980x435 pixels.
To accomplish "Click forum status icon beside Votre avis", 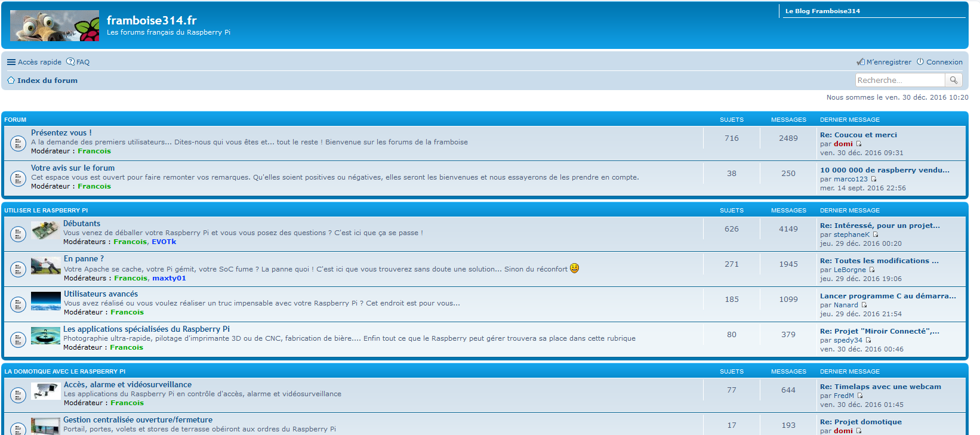I will click(x=18, y=178).
